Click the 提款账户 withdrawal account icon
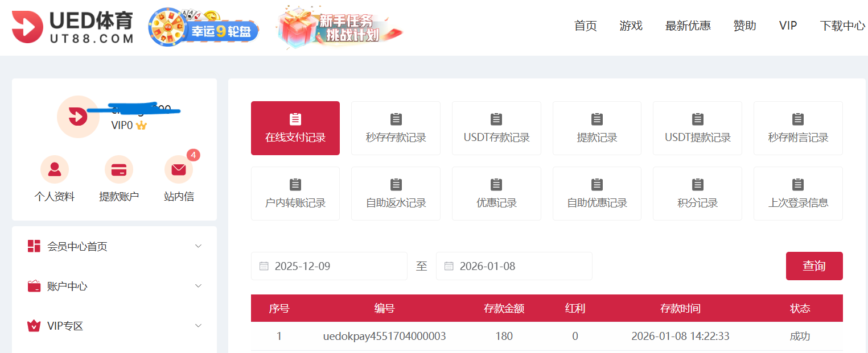The image size is (868, 353). click(x=119, y=169)
